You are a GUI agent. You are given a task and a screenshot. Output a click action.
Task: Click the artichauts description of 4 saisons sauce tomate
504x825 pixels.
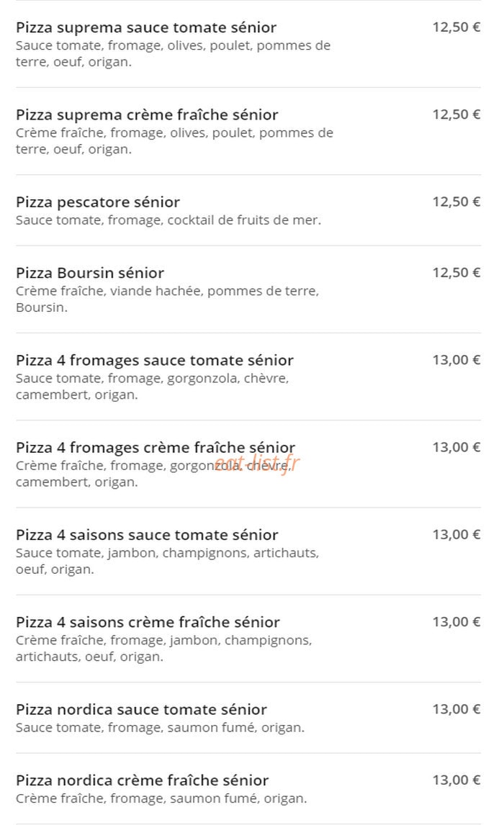pyautogui.click(x=167, y=562)
